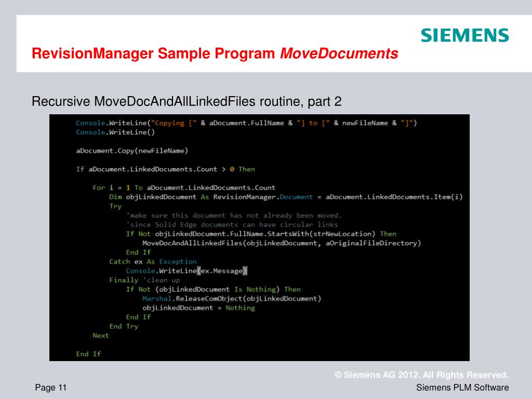This screenshot has height=399, width=532.
Task: Click the lone Try keyword line
Action: [115, 206]
